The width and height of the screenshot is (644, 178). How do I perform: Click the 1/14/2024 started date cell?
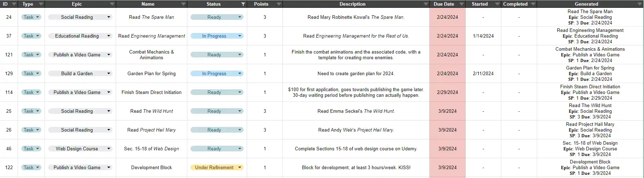[483, 36]
